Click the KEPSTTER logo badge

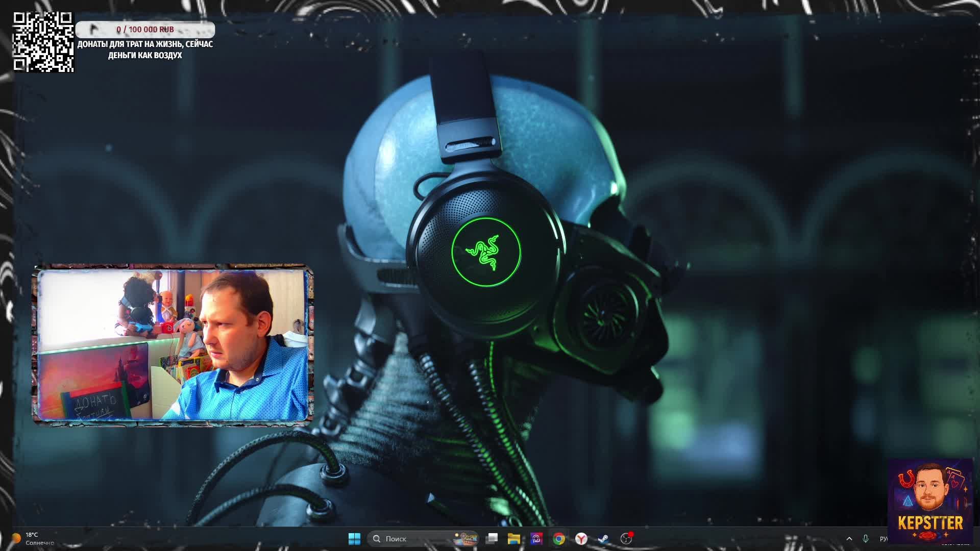pyautogui.click(x=930, y=501)
